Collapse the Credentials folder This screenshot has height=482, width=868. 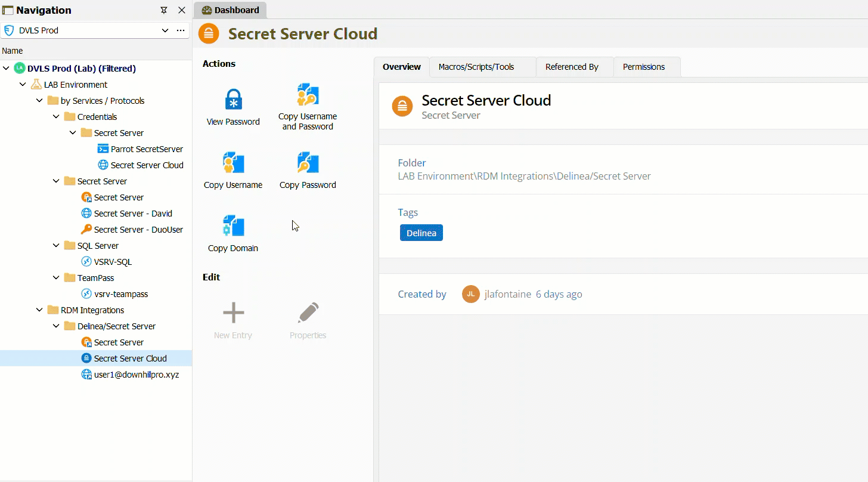point(56,117)
